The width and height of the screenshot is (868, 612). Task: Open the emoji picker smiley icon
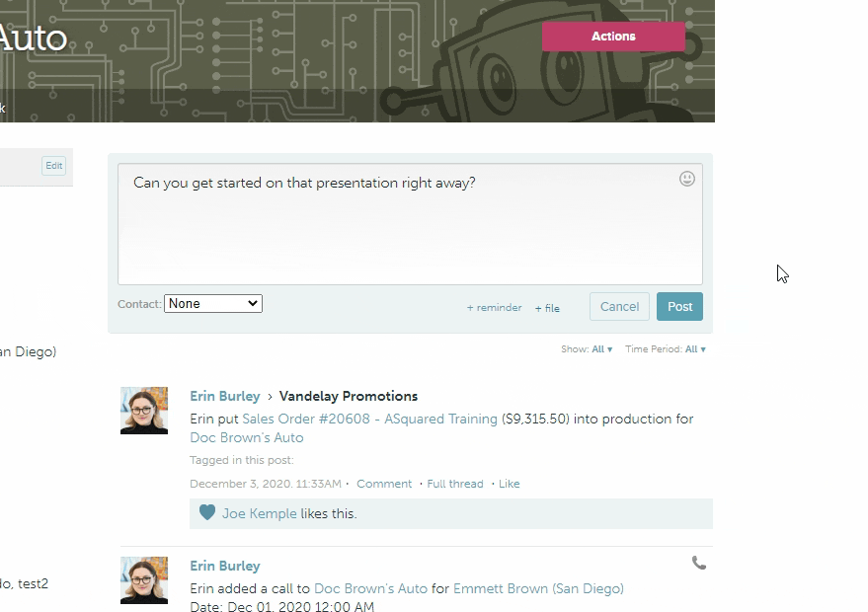point(687,179)
